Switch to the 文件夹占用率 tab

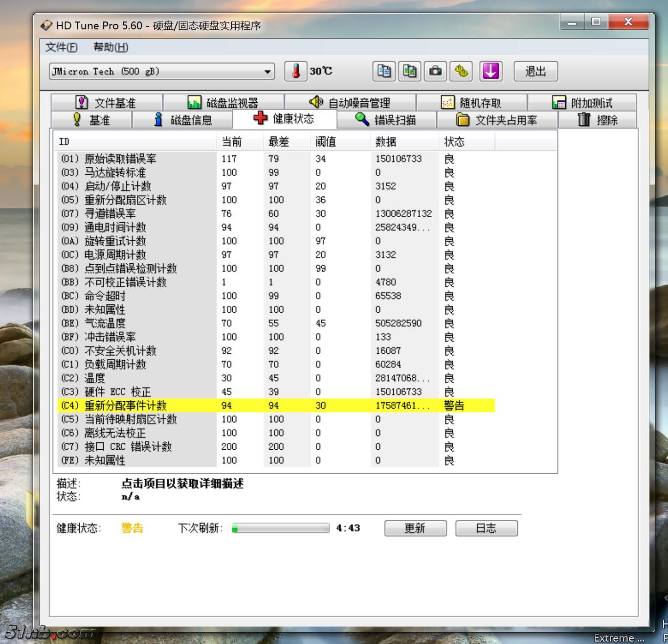tap(497, 120)
